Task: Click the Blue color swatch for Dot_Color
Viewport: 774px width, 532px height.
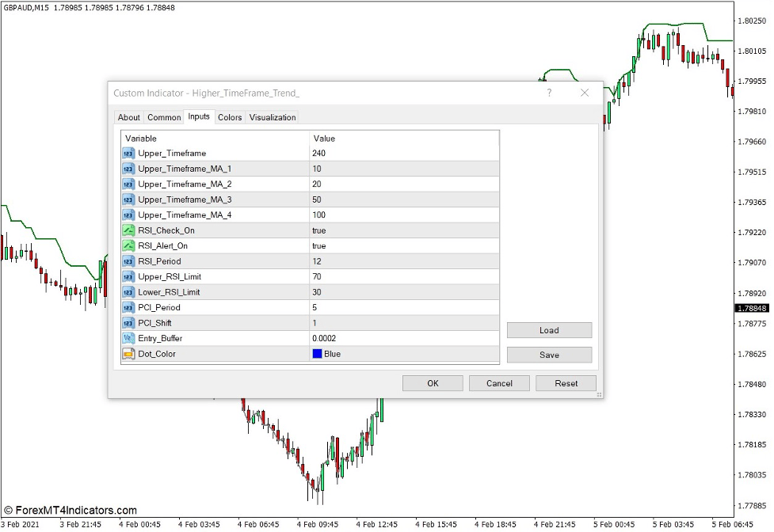Action: coord(318,354)
